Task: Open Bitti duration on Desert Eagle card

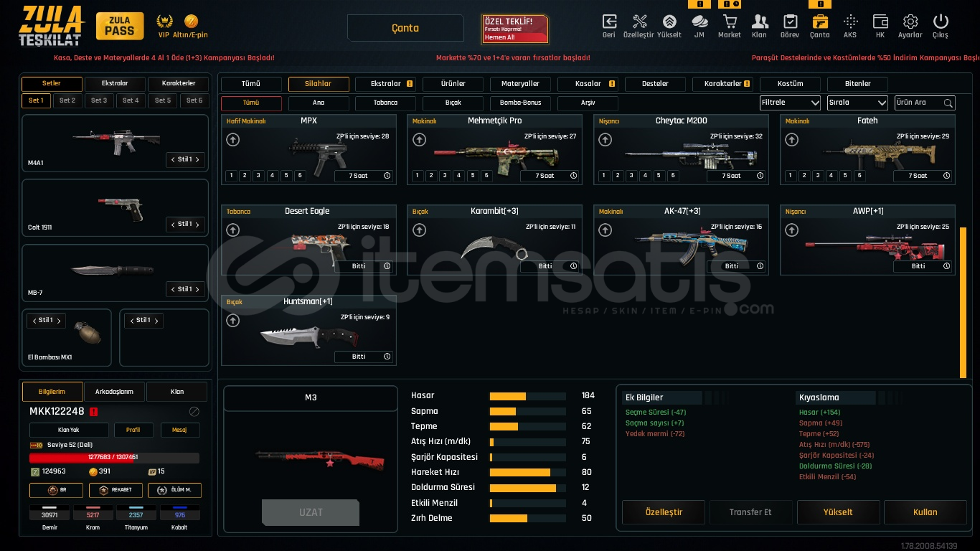Action: click(x=364, y=266)
